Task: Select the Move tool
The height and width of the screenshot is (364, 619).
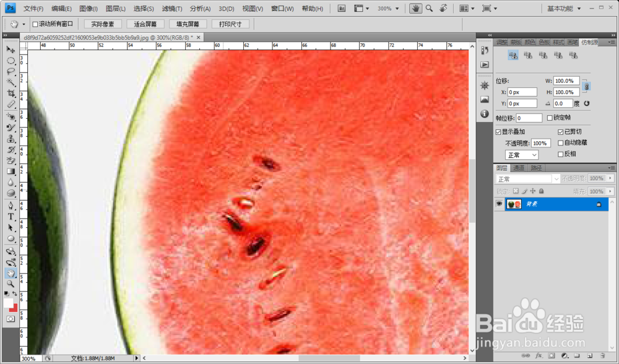Action: point(11,50)
